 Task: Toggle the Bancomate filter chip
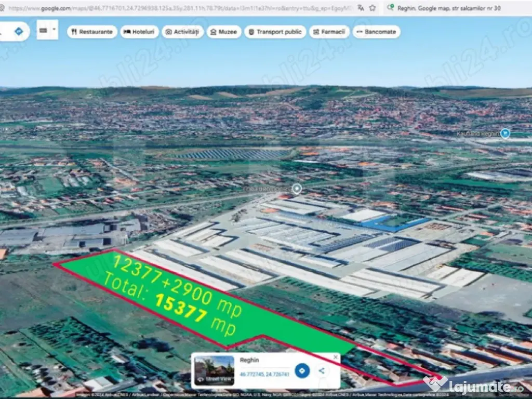tap(376, 32)
